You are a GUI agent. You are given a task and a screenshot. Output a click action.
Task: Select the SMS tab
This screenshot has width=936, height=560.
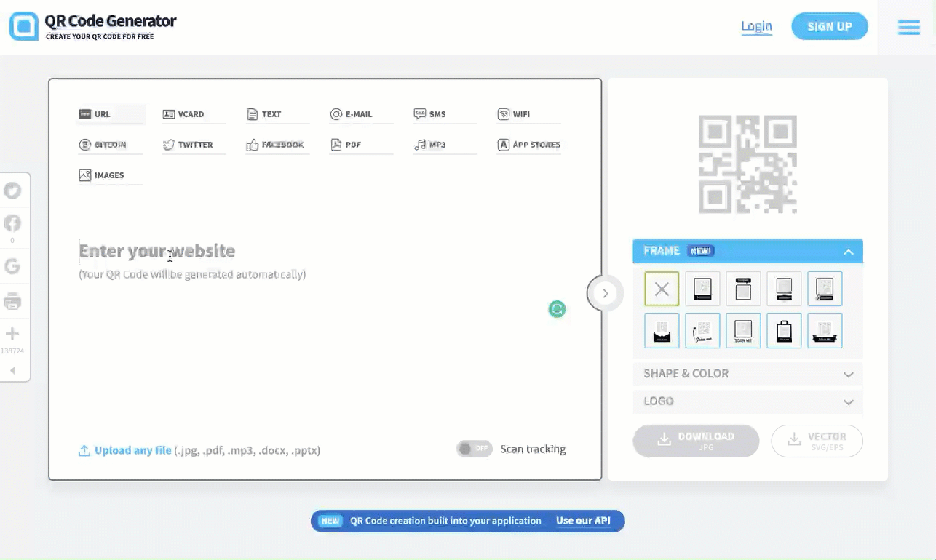pyautogui.click(x=445, y=114)
